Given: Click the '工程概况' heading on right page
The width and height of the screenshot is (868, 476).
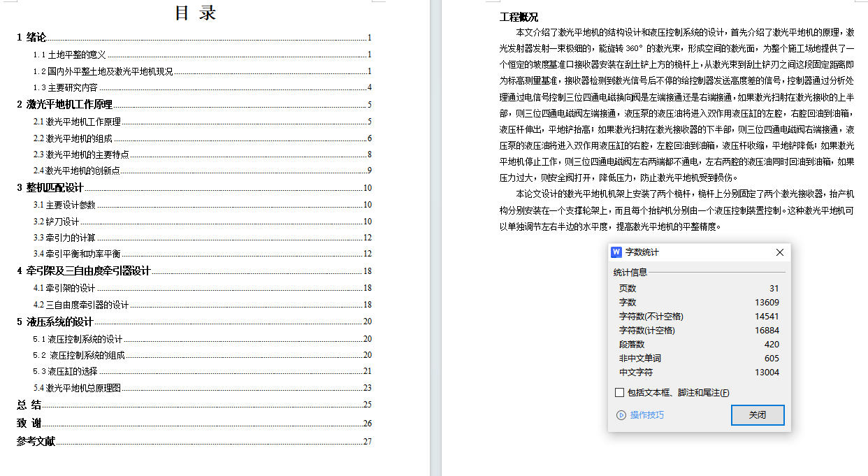Looking at the screenshot, I should click(x=518, y=17).
